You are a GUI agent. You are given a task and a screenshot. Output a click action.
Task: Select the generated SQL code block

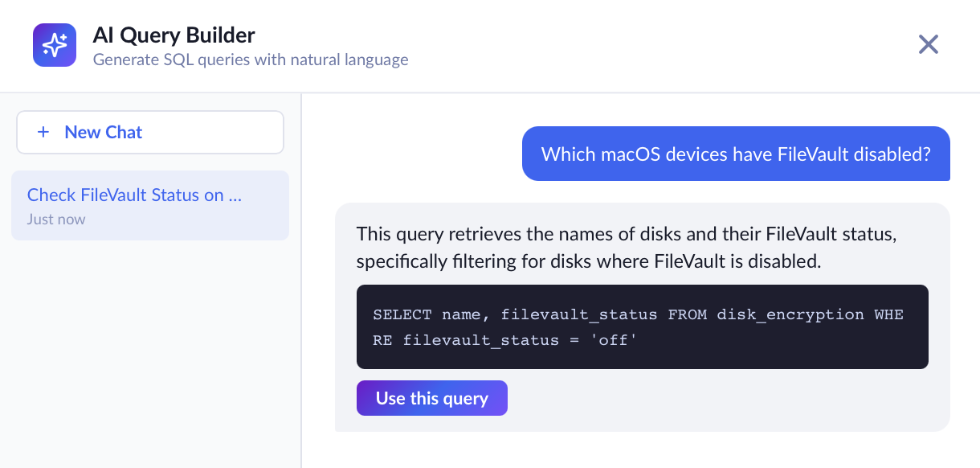click(x=643, y=326)
